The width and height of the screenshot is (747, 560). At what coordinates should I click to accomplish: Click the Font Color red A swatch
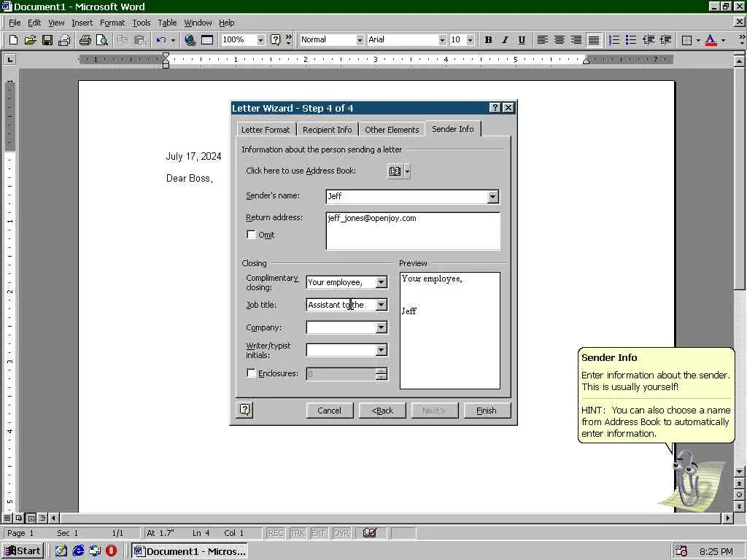click(x=711, y=40)
